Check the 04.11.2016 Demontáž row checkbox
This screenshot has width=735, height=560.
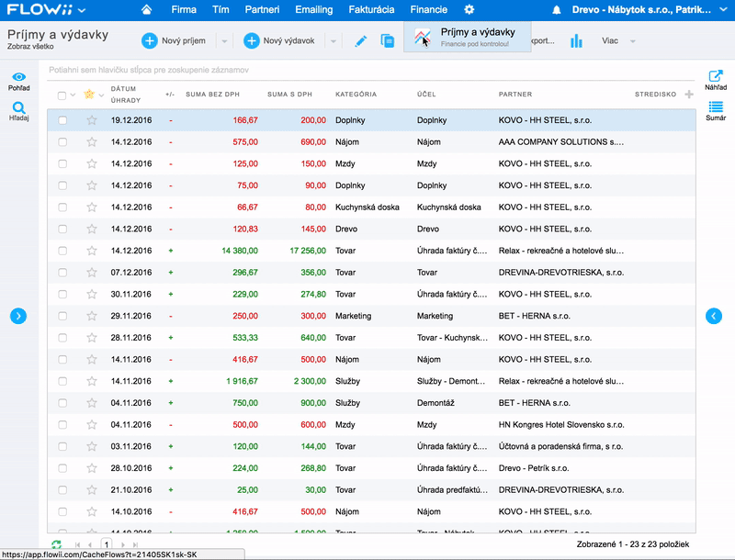tap(62, 403)
